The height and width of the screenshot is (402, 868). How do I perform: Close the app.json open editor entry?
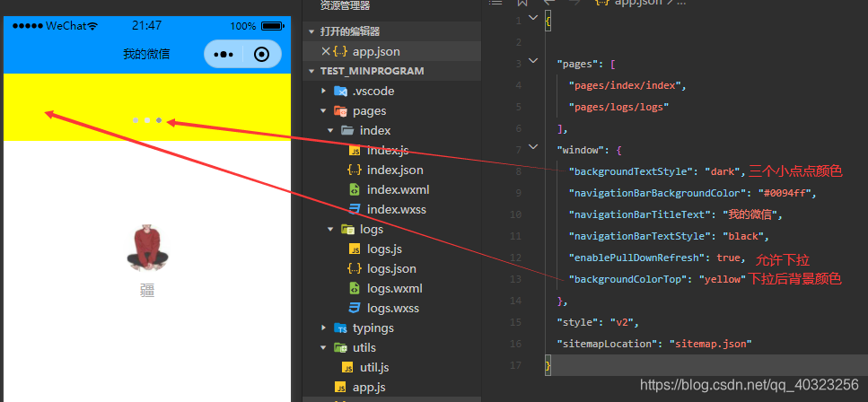[326, 51]
